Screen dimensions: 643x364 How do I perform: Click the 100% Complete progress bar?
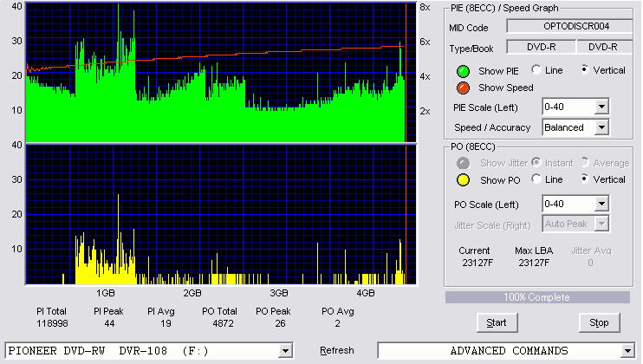point(537,297)
